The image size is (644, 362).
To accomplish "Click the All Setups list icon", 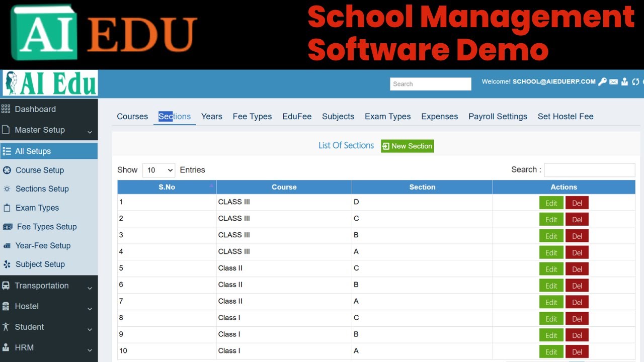I will [x=7, y=151].
